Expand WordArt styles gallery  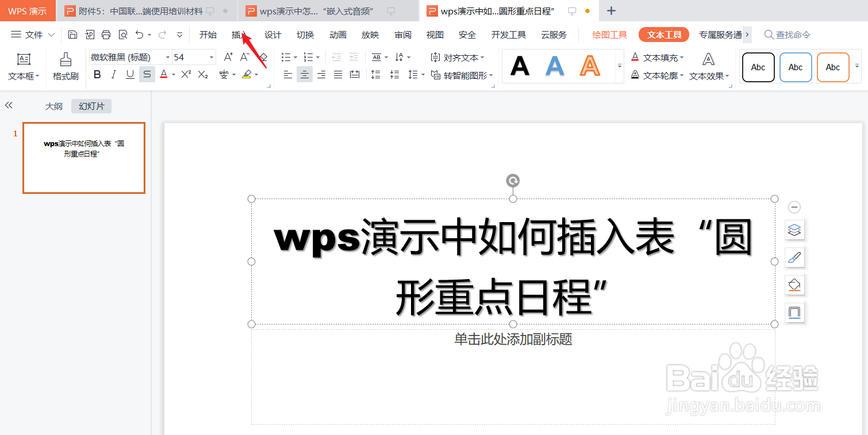[x=620, y=66]
